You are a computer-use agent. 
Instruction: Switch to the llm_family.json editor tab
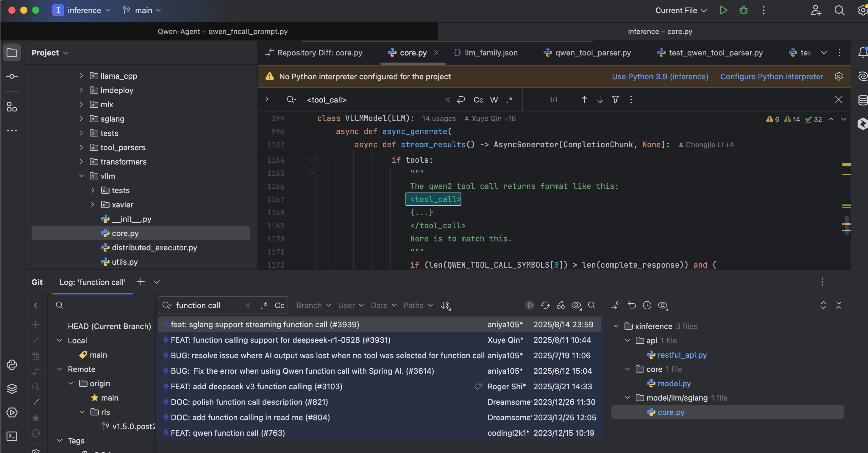tap(485, 53)
